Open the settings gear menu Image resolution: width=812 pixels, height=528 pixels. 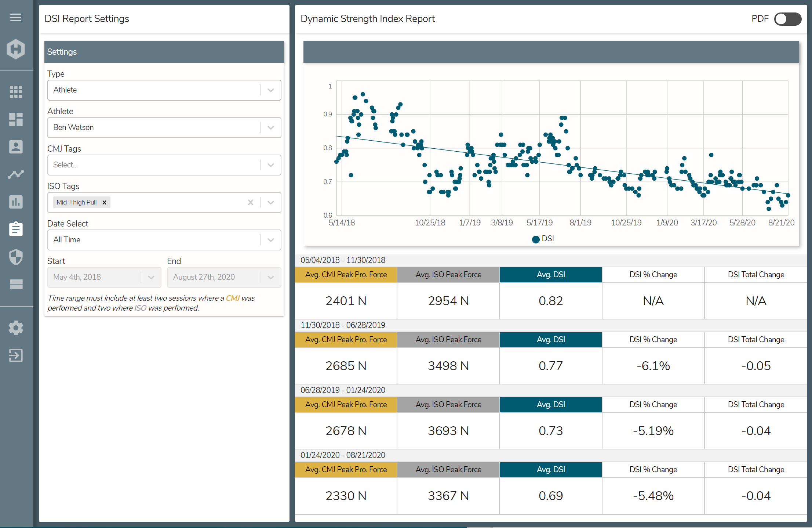coord(16,328)
